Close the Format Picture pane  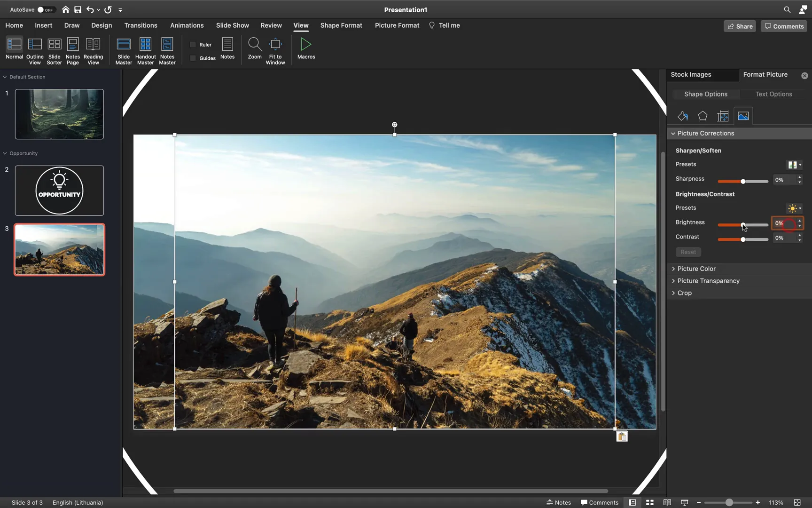[804, 75]
